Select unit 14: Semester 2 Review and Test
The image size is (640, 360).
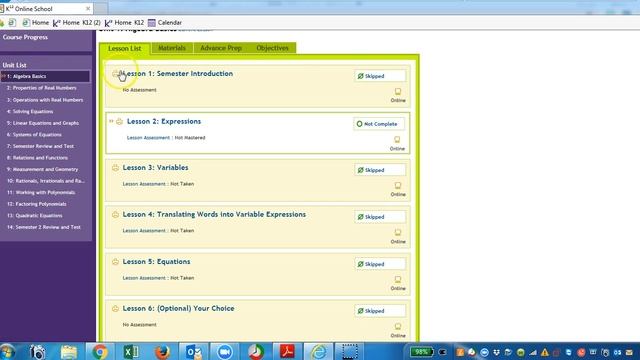click(x=44, y=227)
